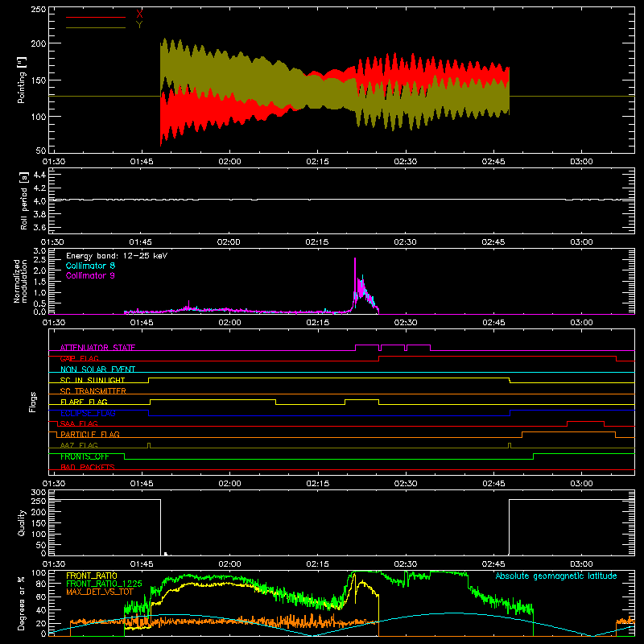This screenshot has height=644, width=644.
Task: Click the olive Y legend line
Action: [x=95, y=27]
